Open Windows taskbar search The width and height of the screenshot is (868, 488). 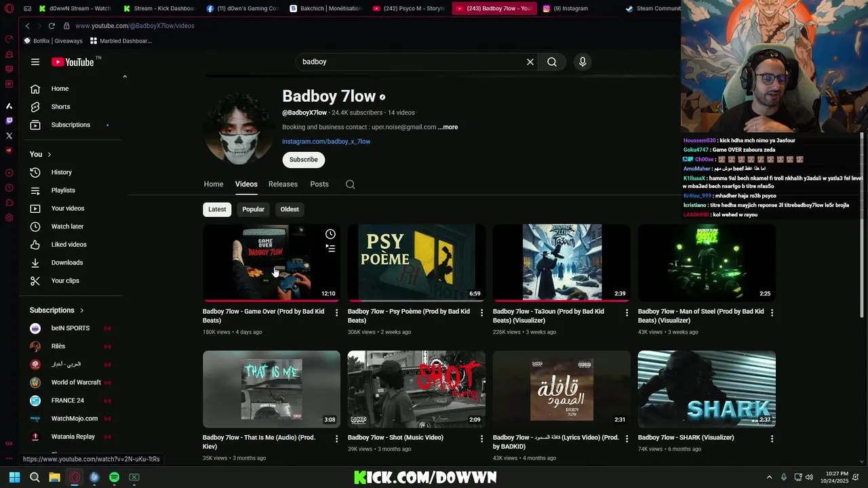35,477
